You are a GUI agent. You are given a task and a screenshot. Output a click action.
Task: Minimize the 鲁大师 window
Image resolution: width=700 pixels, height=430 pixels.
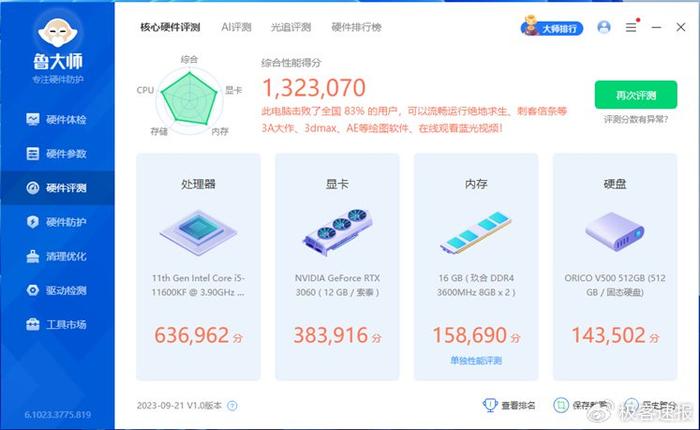point(656,27)
